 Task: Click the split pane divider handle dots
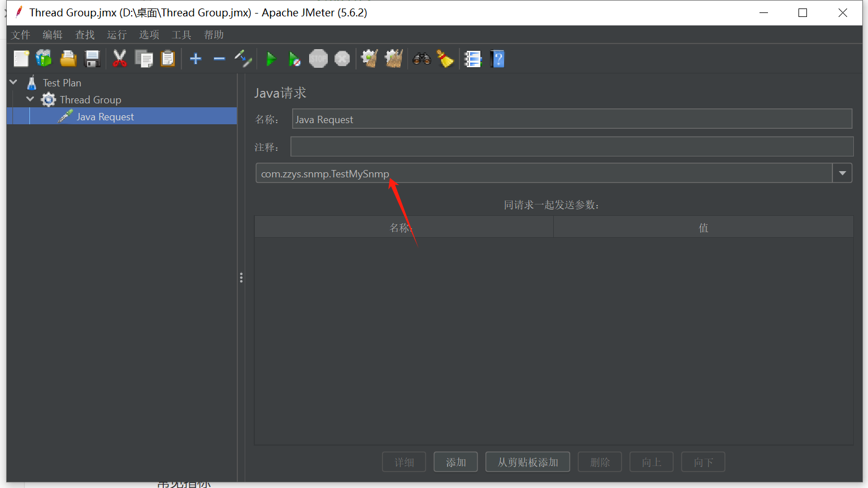241,278
